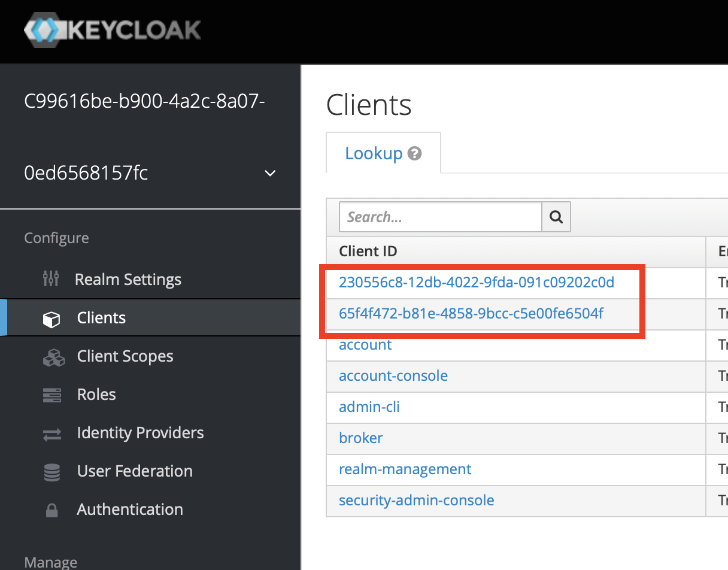The image size is (728, 570).
Task: Open Client Scopes in sidebar
Action: click(125, 356)
